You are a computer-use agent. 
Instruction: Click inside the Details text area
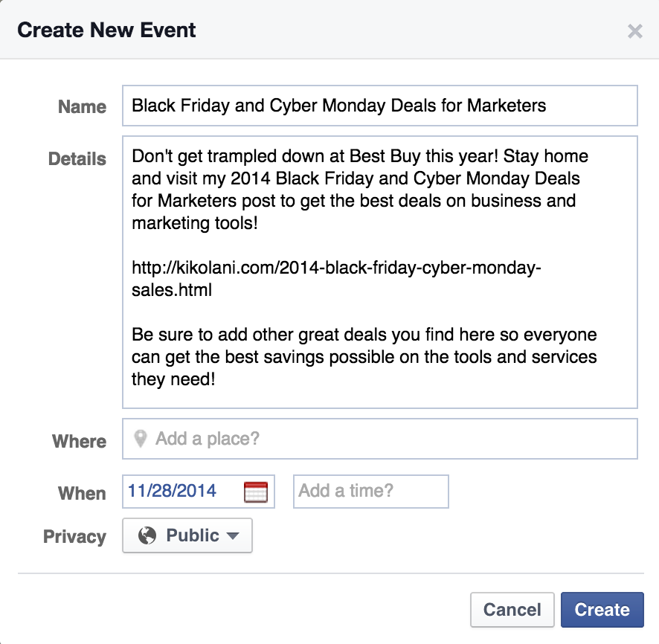coord(372,268)
